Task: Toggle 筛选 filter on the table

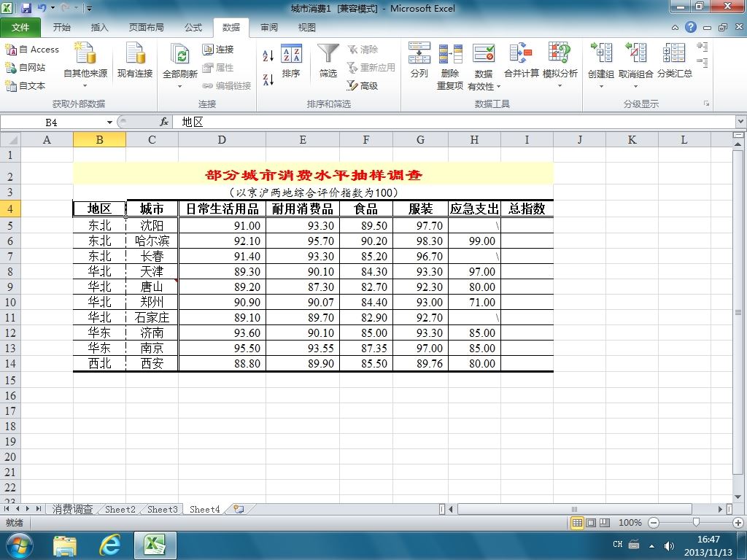Action: click(328, 61)
